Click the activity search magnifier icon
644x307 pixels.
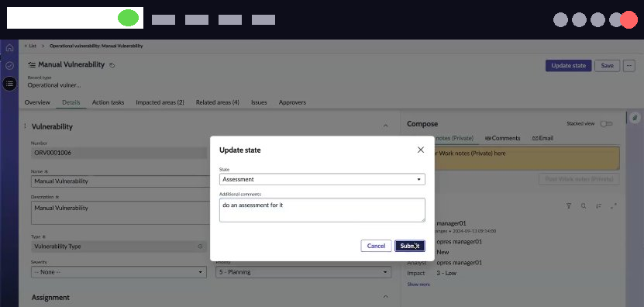point(584,206)
